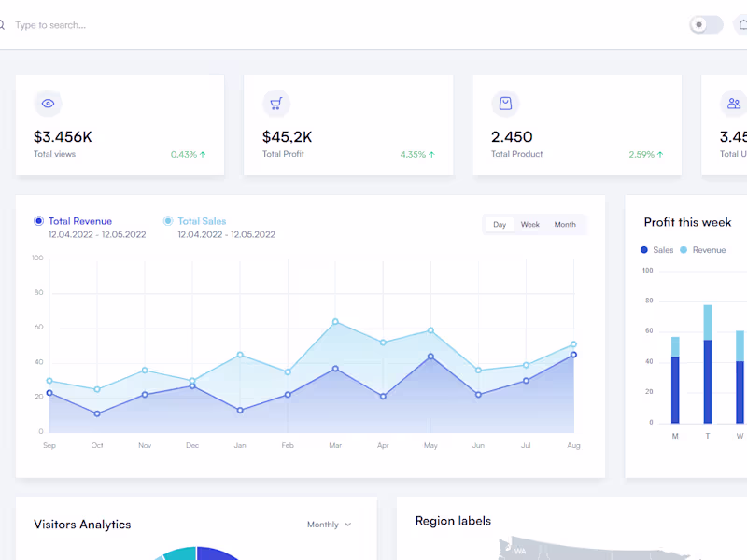Click the 2.59% growth indicator
The height and width of the screenshot is (560, 747).
[x=646, y=154]
